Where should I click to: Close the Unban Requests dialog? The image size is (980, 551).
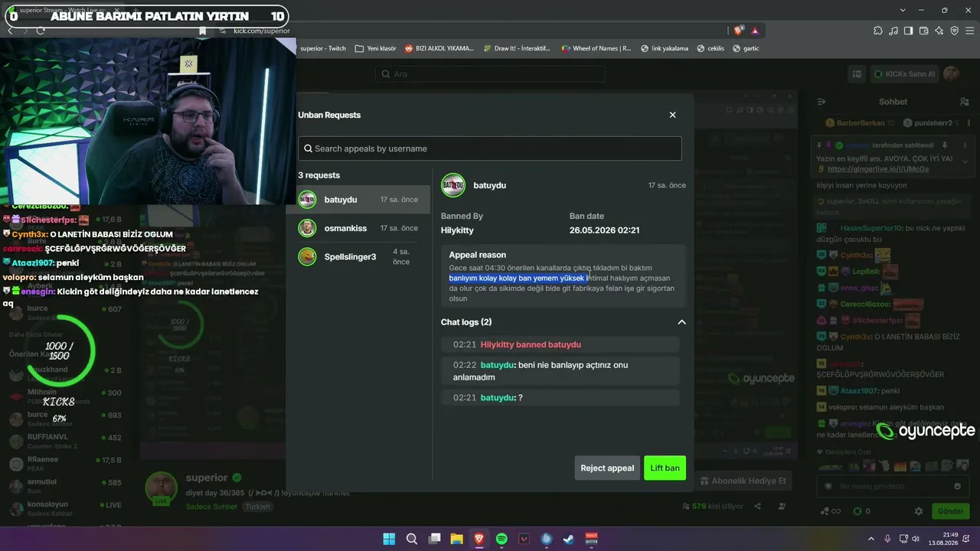pos(672,115)
